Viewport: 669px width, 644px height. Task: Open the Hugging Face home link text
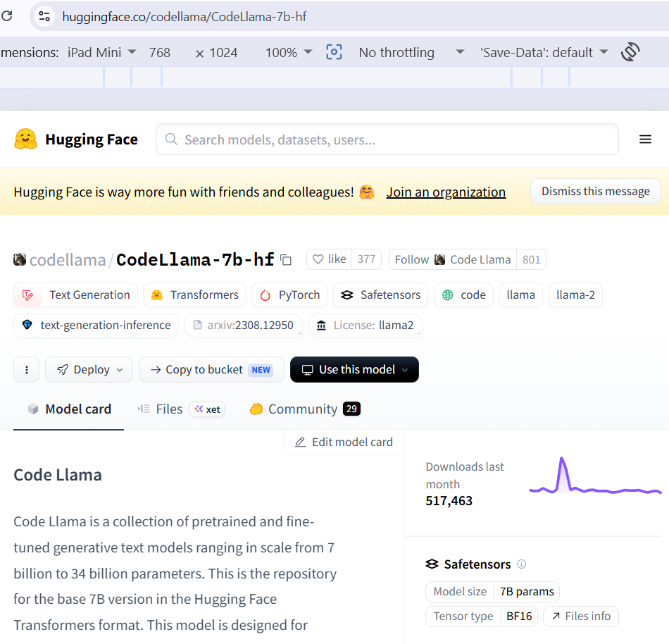point(92,140)
